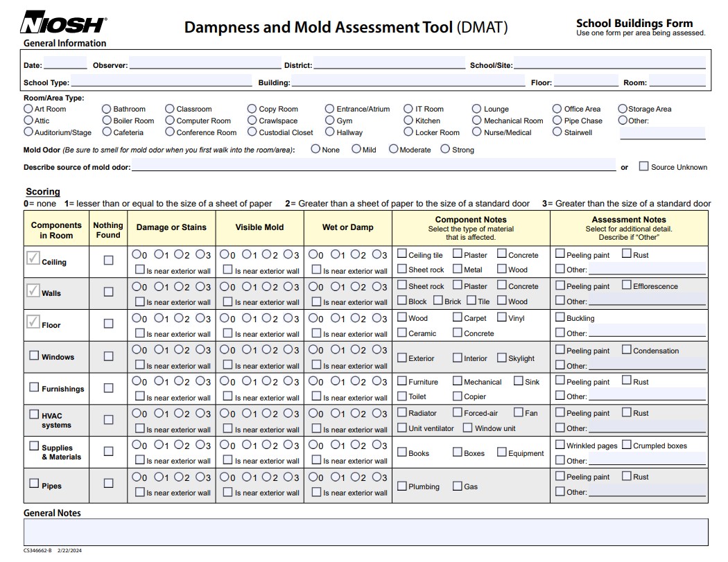This screenshot has width=728, height=562.
Task: Check the HVAC systems component checkbox
Action: [x=34, y=414]
